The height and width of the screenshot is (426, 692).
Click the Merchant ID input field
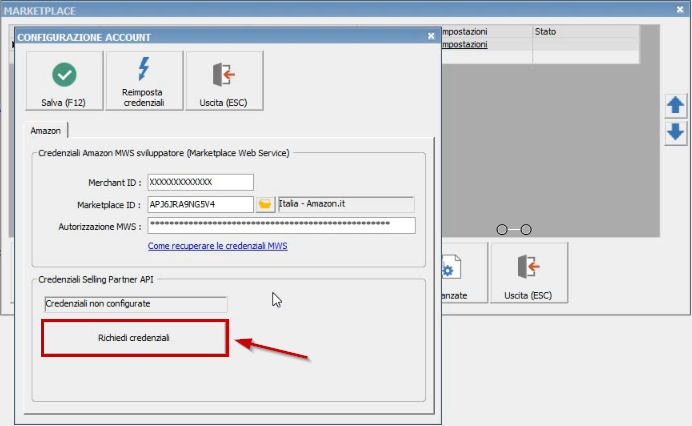pos(200,182)
